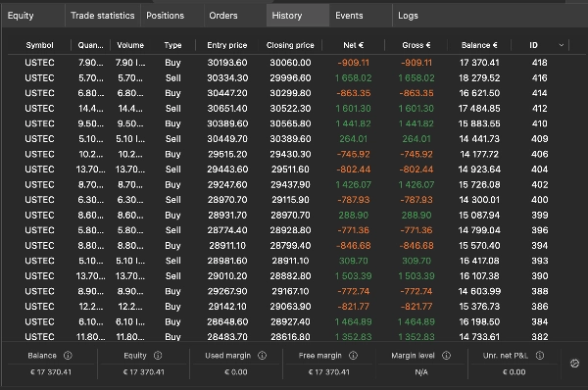Select gross value -846.68
Screen dimensions: 588x390
tap(416, 246)
